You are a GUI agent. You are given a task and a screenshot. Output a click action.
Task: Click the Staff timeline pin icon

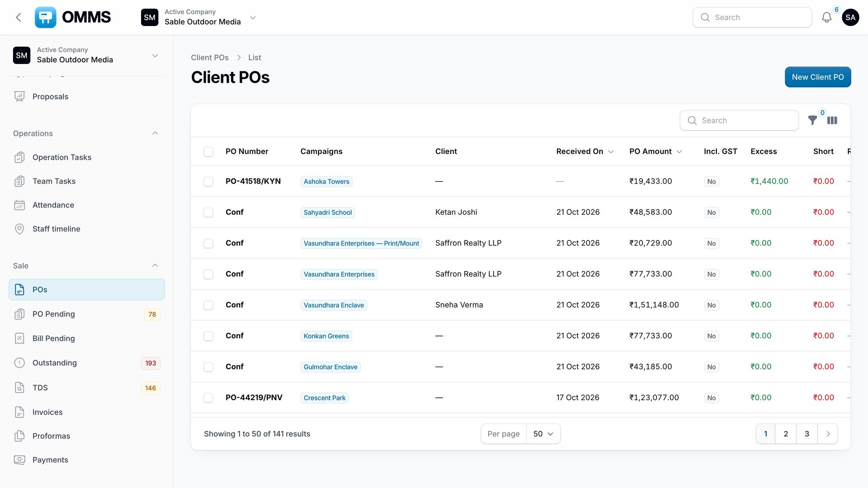[x=20, y=229]
